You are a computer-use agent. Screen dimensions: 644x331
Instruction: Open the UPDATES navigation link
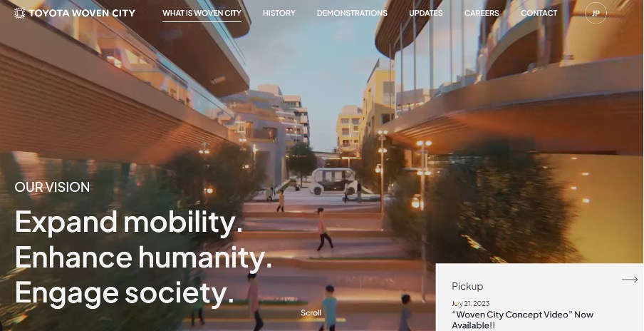pyautogui.click(x=425, y=13)
